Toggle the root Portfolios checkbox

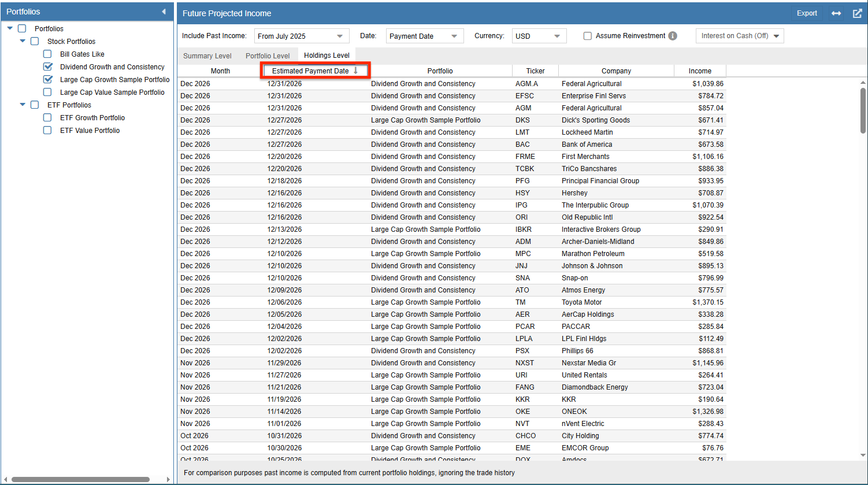click(22, 28)
